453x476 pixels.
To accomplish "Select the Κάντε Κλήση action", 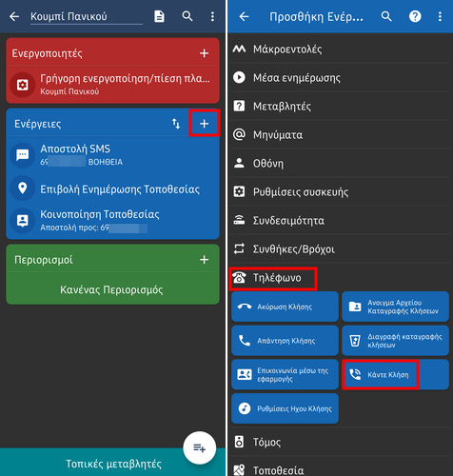I will tap(395, 374).
